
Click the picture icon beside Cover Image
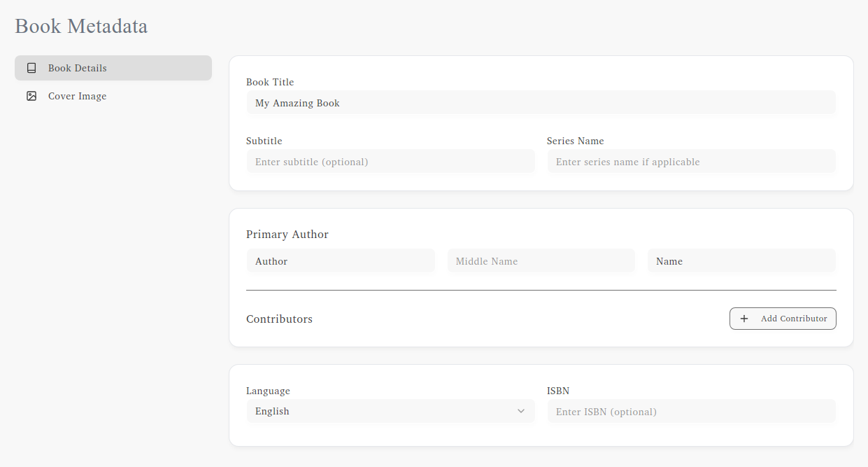coord(31,96)
